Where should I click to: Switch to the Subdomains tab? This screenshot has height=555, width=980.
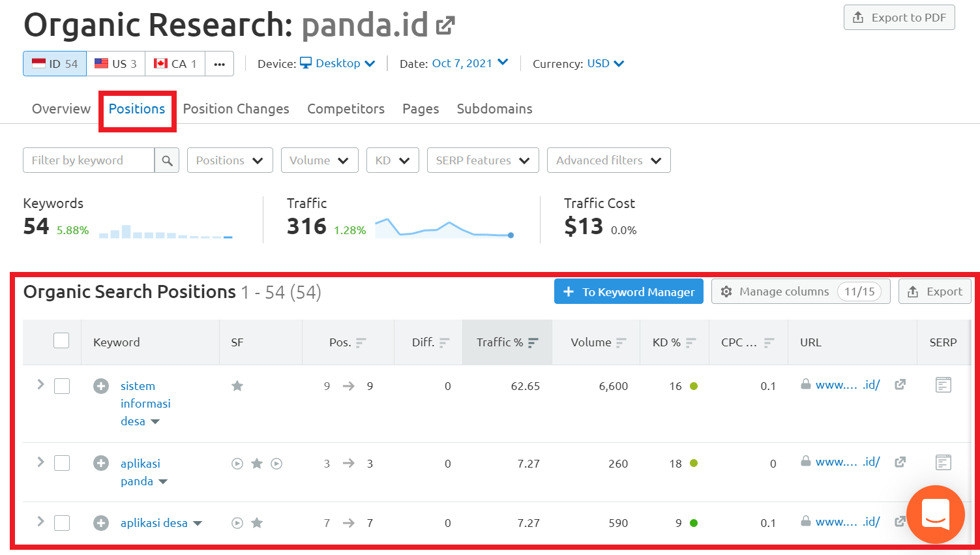click(x=495, y=109)
